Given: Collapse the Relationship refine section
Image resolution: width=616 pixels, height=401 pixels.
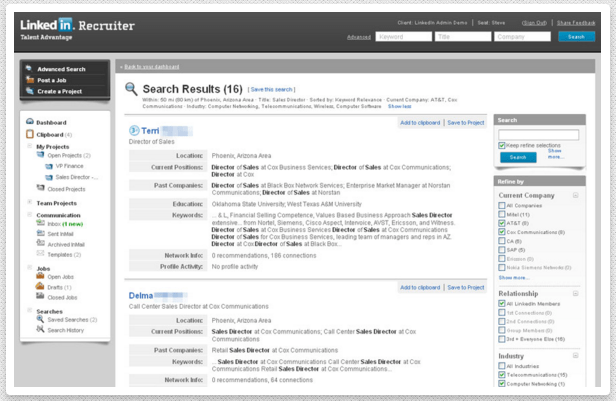Looking at the screenshot, I should point(576,293).
